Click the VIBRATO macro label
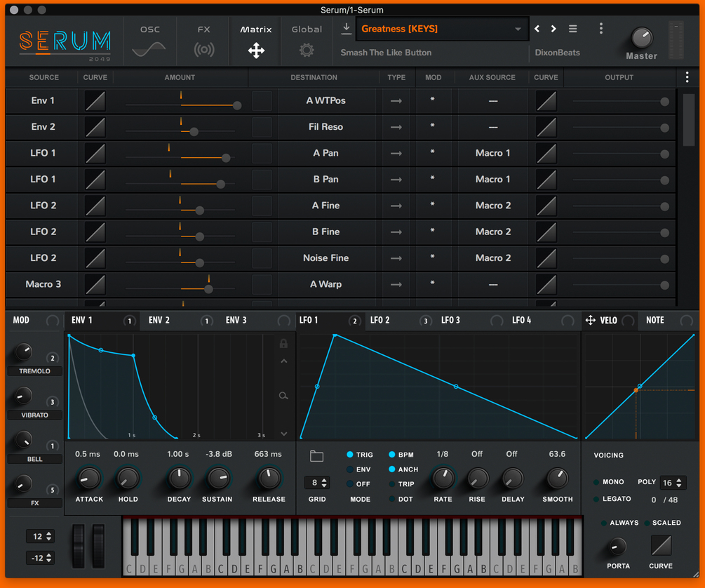Viewport: 705px width, 588px height. [34, 415]
